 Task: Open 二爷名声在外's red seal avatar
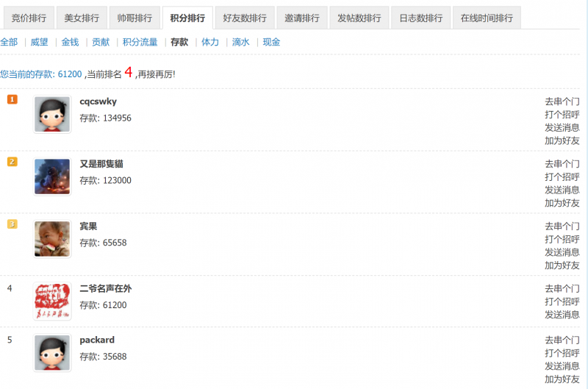coord(52,301)
